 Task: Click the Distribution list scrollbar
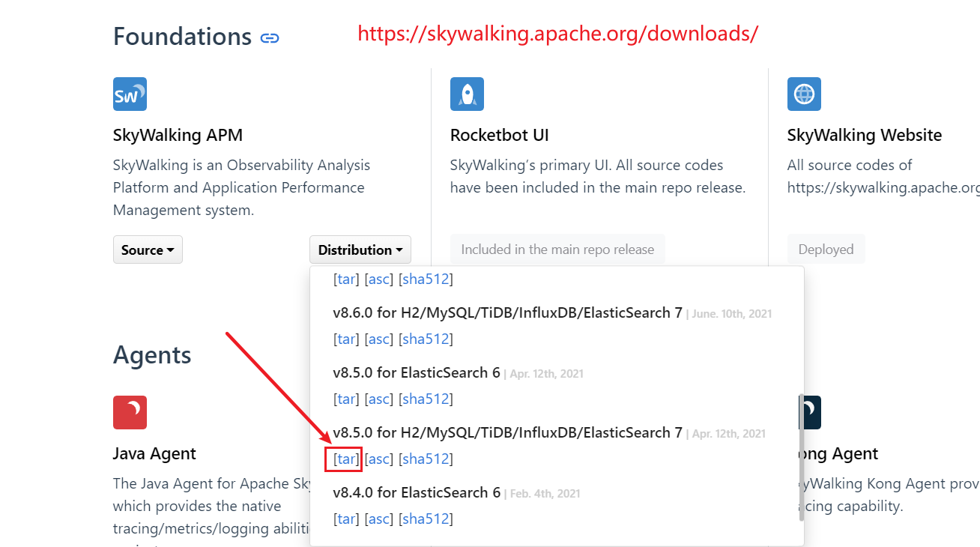(x=801, y=457)
